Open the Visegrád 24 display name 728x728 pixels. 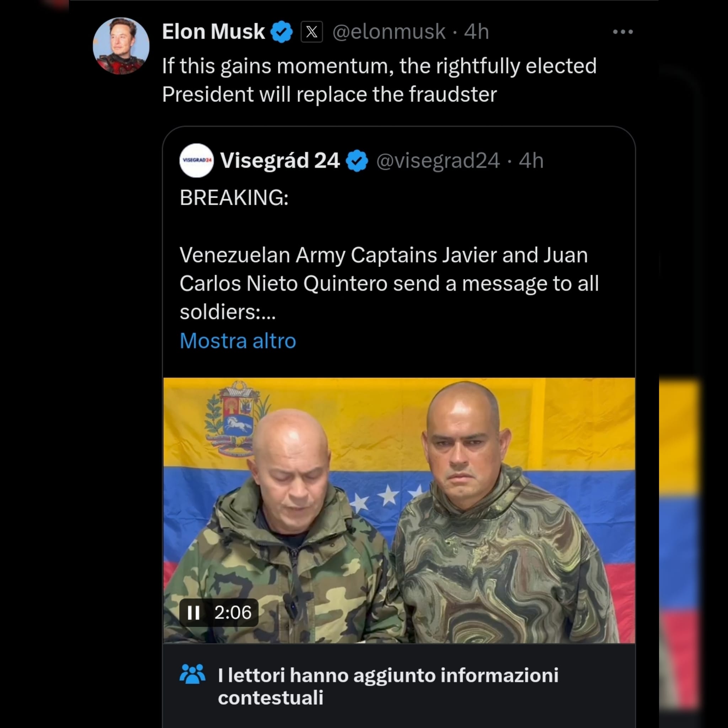click(280, 161)
